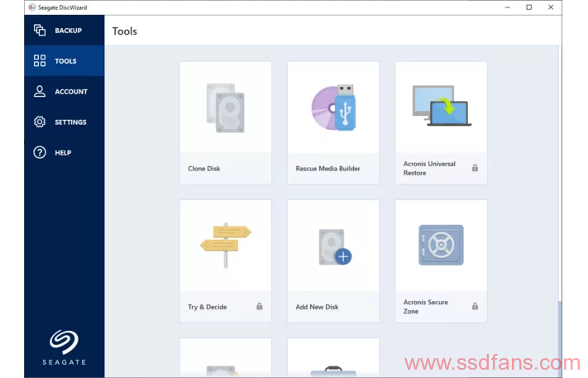
Task: Click the lock icon beside Acronis Secure Zone
Action: click(475, 306)
